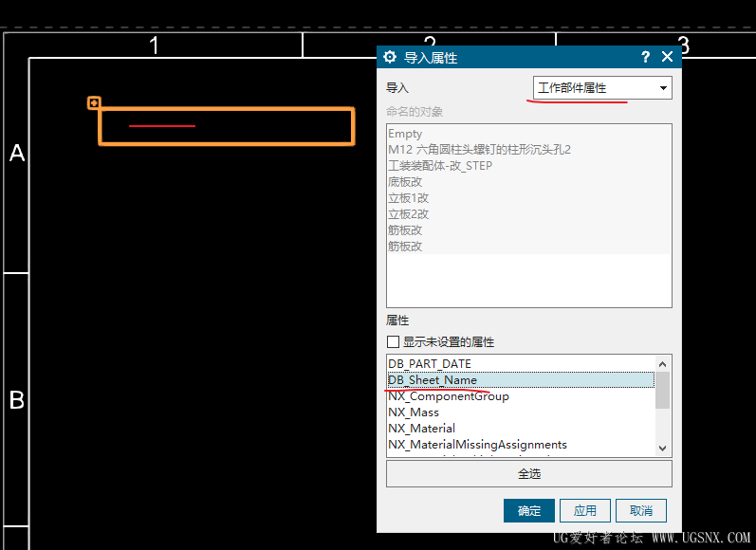Click the orange anchor handle of the annotation box
The width and height of the screenshot is (756, 550).
[94, 102]
